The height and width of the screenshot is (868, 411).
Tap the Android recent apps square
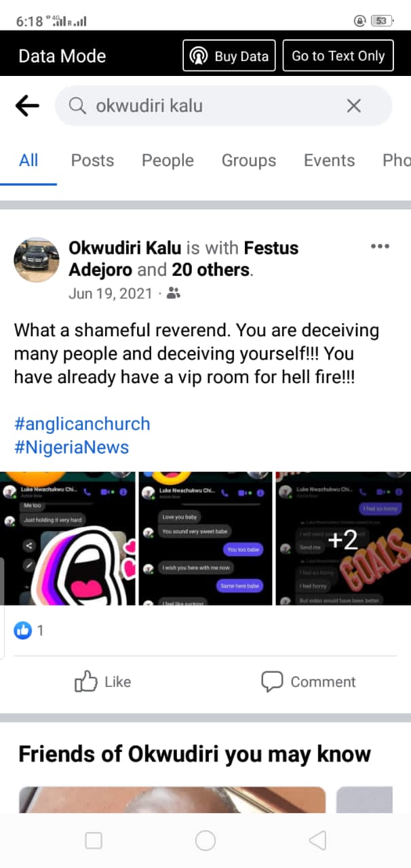tap(94, 841)
